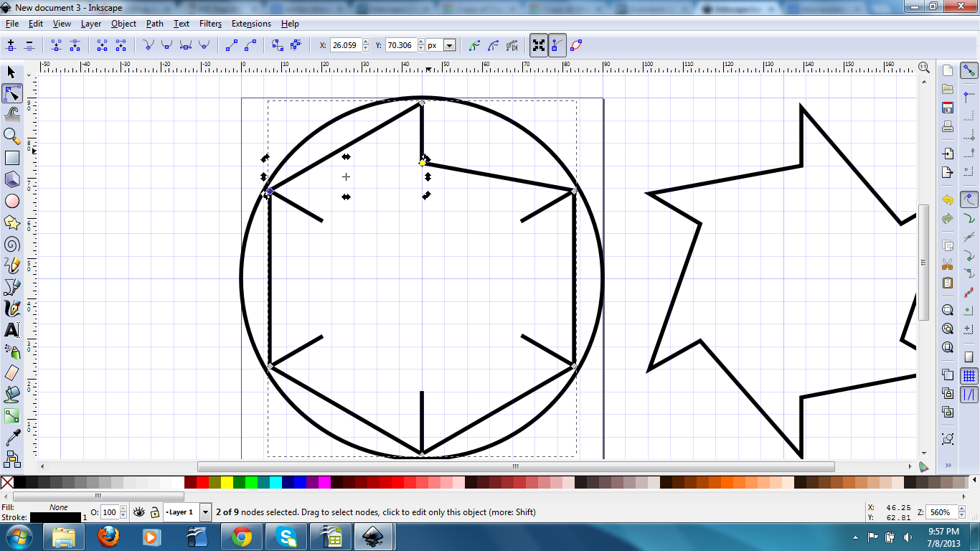Select the Rectangle tool

11,158
